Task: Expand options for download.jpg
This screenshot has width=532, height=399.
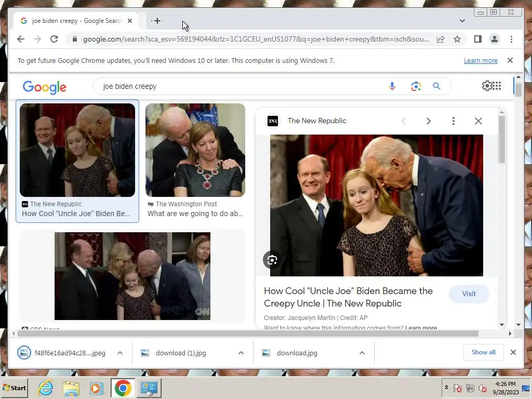Action: click(362, 353)
